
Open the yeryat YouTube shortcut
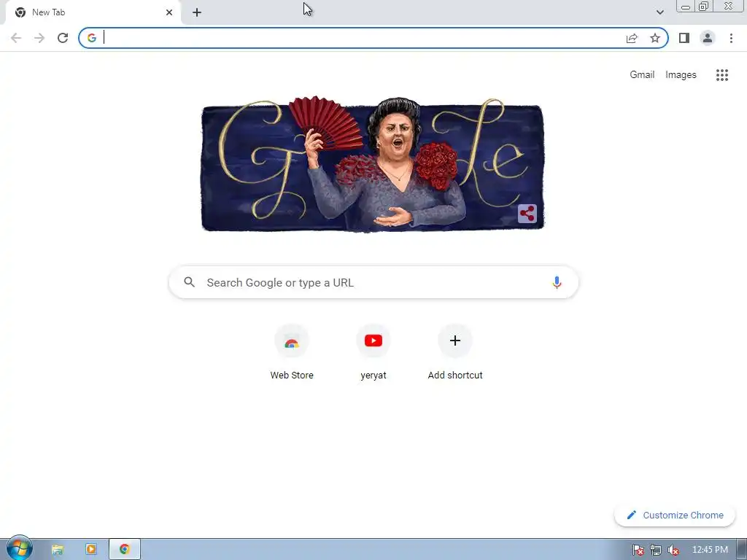tap(373, 352)
